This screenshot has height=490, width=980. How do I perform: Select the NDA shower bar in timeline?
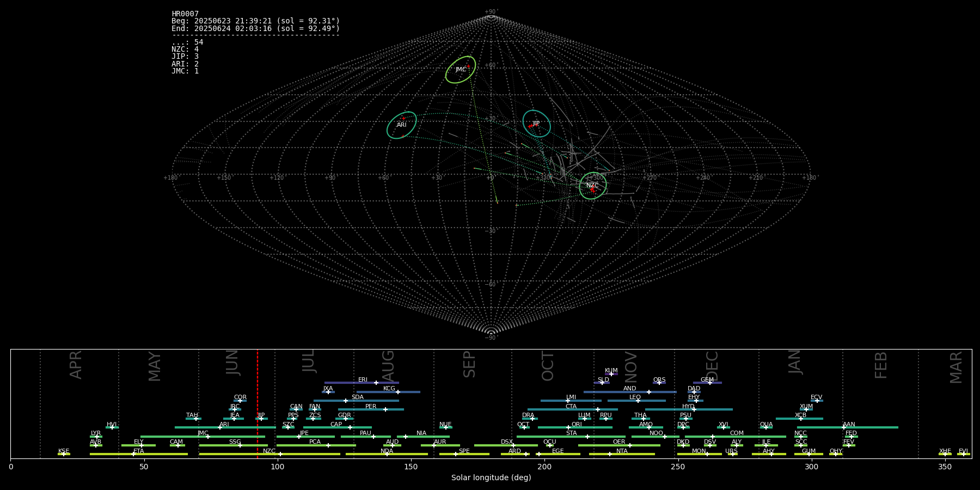pos(387,454)
